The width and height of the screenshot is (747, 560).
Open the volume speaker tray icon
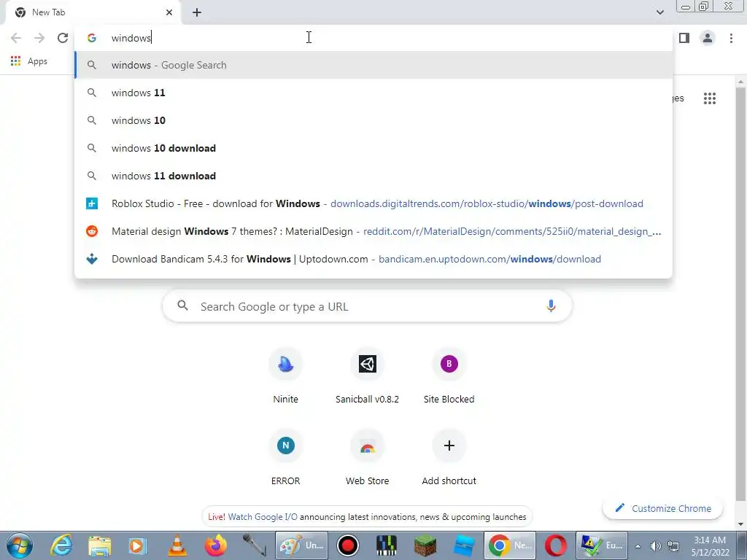[x=656, y=545]
